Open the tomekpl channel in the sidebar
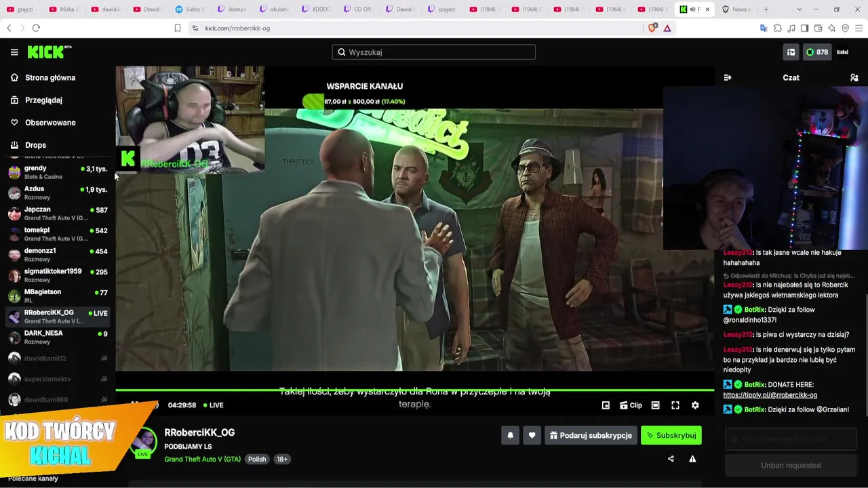The height and width of the screenshot is (488, 868). (58, 235)
